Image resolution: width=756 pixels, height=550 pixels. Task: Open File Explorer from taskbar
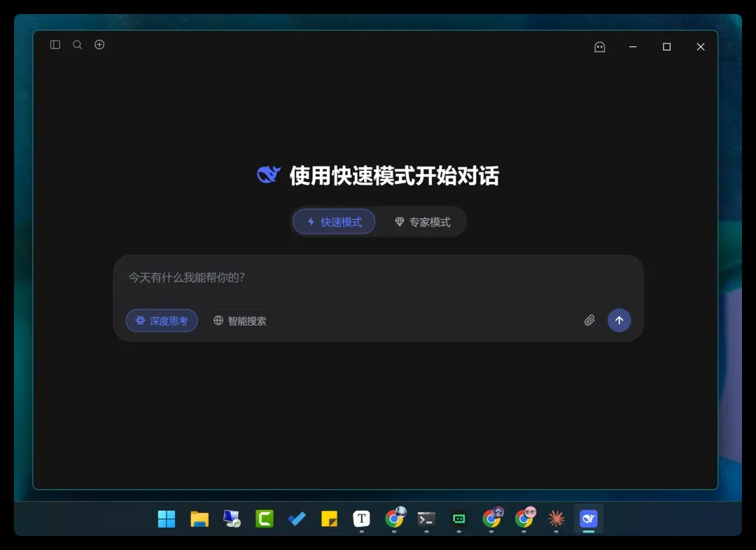[x=199, y=519]
